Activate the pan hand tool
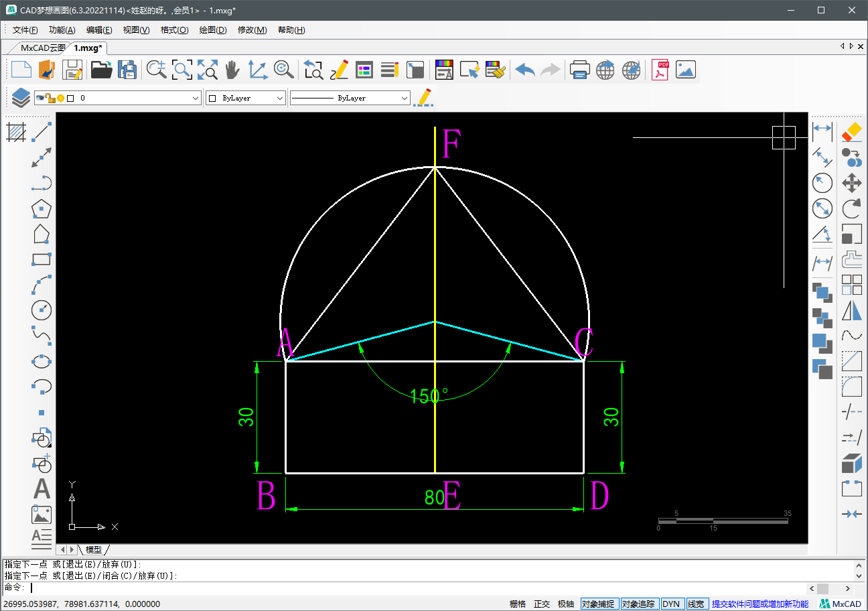 pos(232,70)
